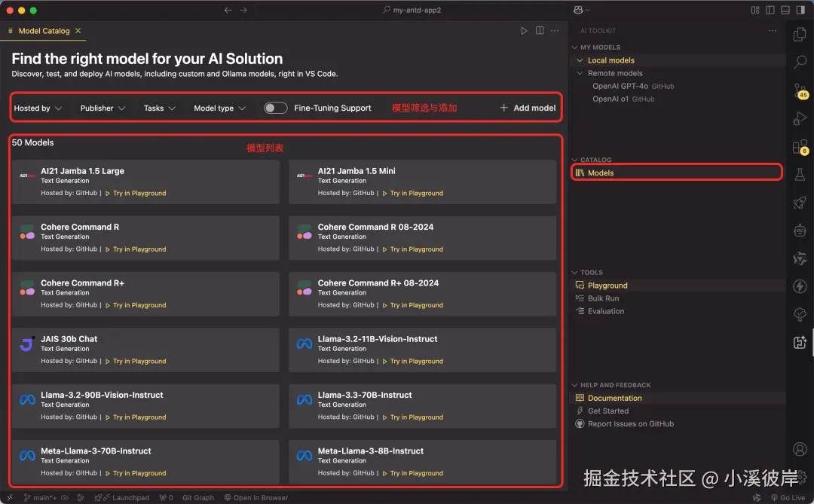Collapse the HELP AND FEEDBACK section
The width and height of the screenshot is (814, 504).
coord(574,385)
